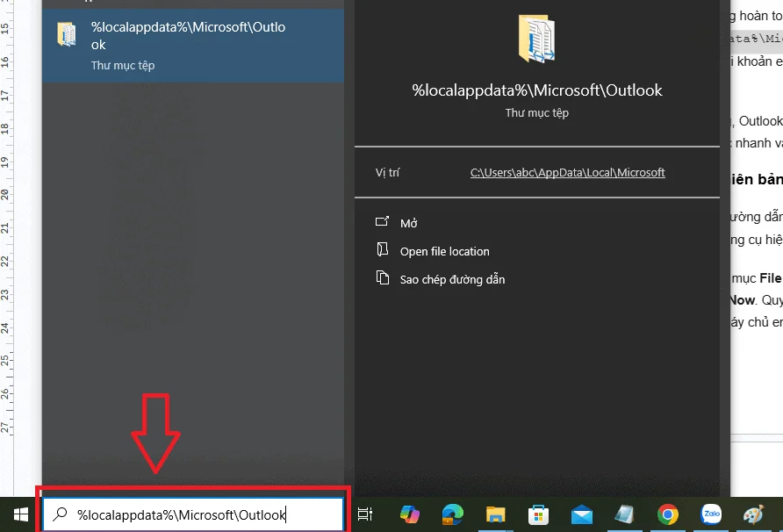Open the Mail app from the taskbar

pos(582,514)
